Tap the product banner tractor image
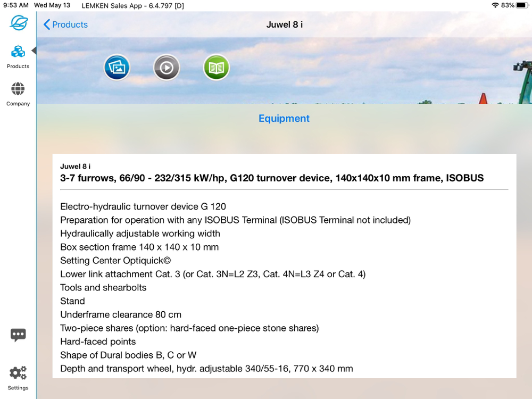The width and height of the screenshot is (532, 399). click(284, 71)
